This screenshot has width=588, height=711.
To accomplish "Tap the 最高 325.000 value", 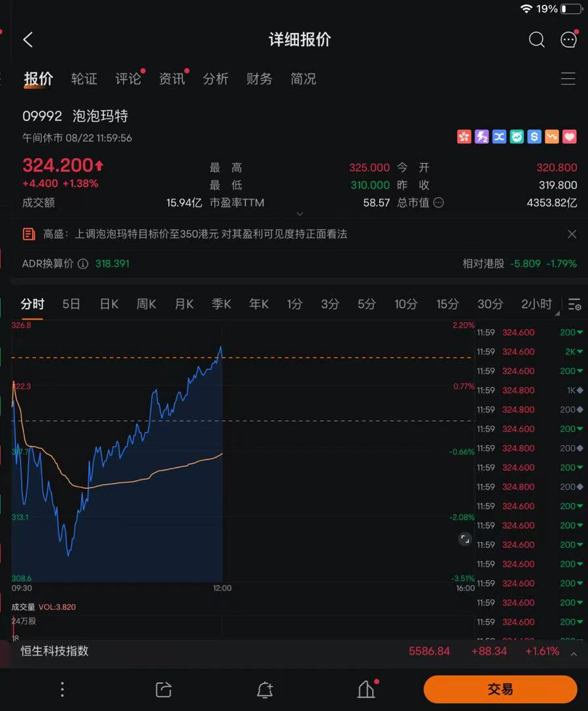I will point(369,167).
